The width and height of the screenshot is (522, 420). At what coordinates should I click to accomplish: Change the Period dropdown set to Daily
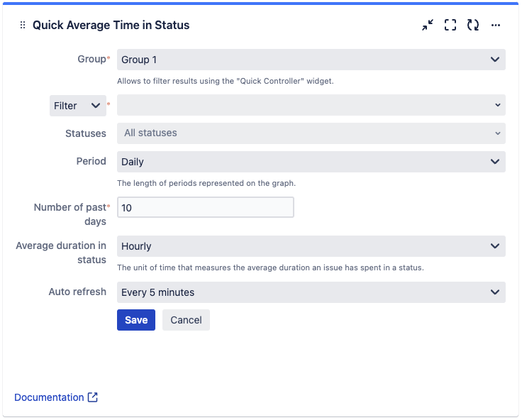point(311,162)
